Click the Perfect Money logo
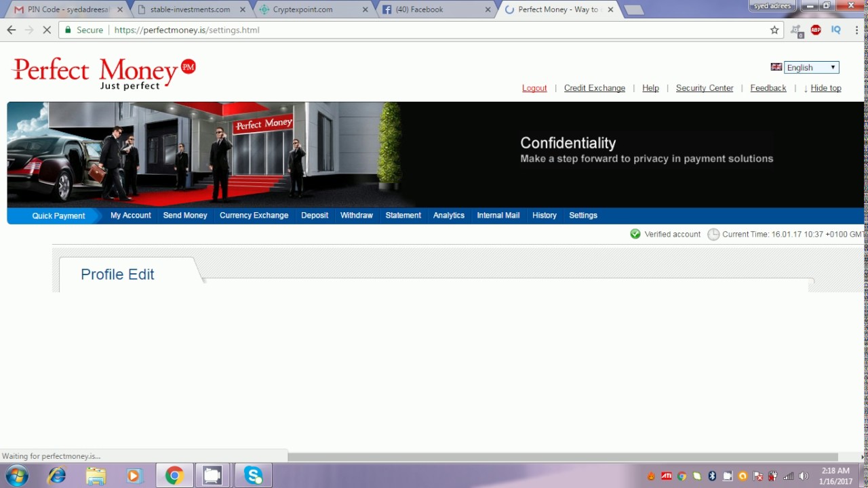Image resolution: width=868 pixels, height=488 pixels. point(104,73)
